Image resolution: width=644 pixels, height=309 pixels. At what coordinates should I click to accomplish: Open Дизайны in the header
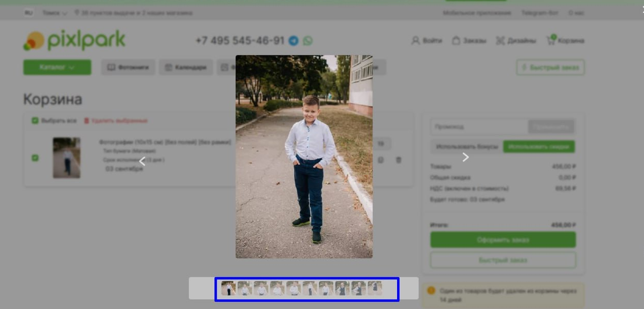coord(516,41)
